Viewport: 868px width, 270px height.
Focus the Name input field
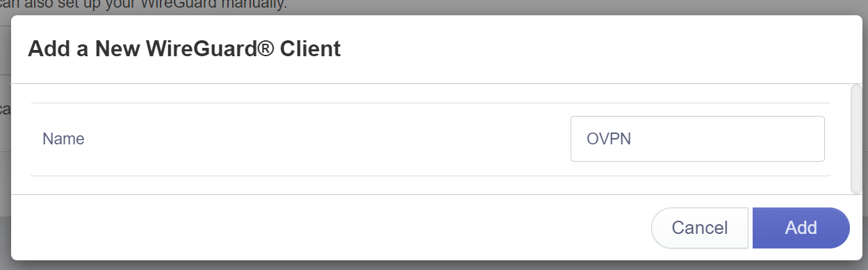pyautogui.click(x=697, y=139)
